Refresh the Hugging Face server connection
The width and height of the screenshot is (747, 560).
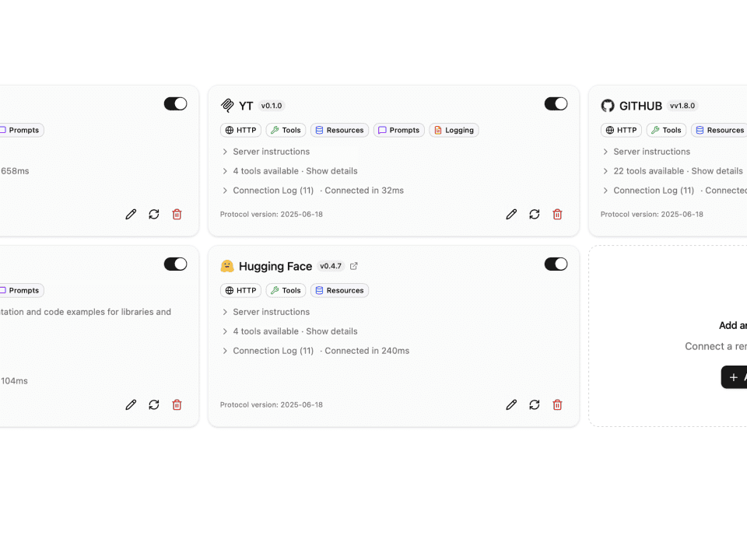(x=535, y=404)
